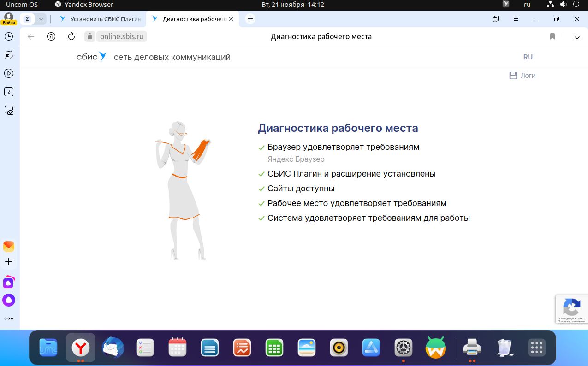
Task: Open Yandex Mail from the sidebar
Action: click(9, 246)
